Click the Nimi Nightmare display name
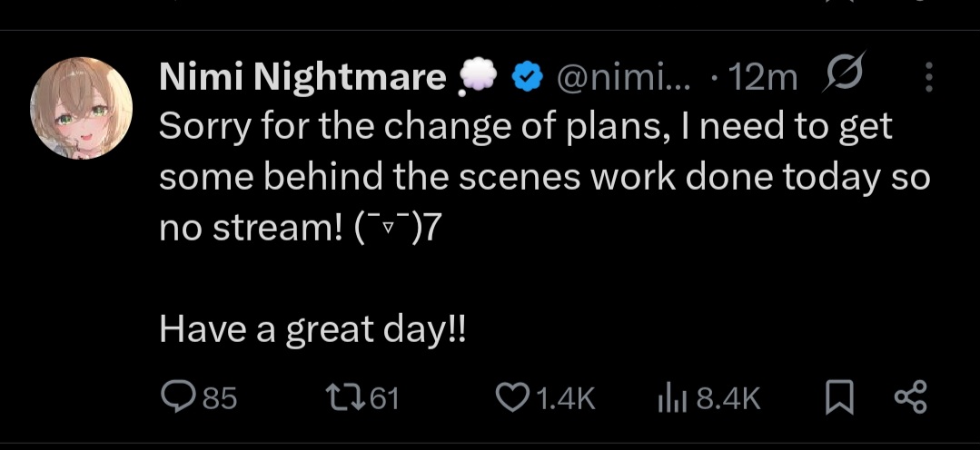The height and width of the screenshot is (450, 980). 302,79
